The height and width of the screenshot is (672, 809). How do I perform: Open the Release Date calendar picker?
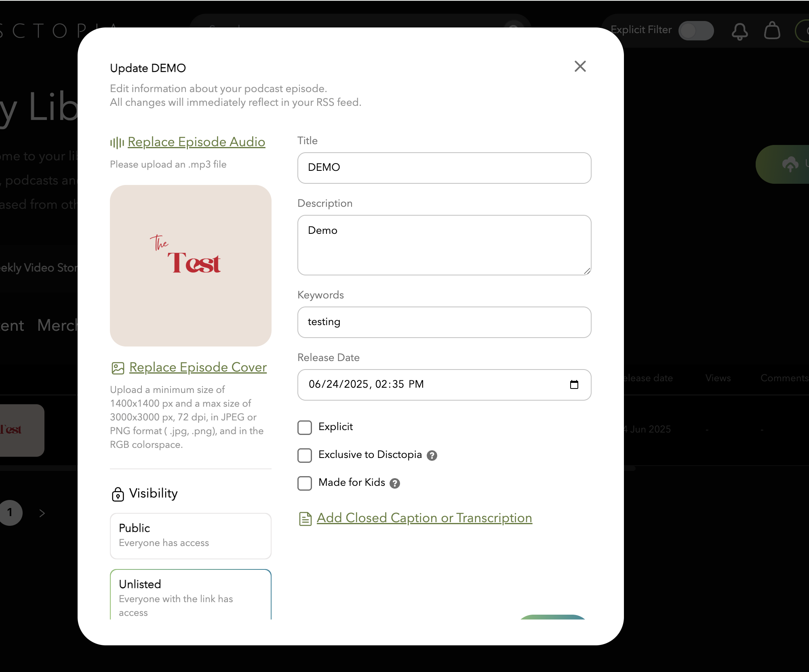pos(574,384)
